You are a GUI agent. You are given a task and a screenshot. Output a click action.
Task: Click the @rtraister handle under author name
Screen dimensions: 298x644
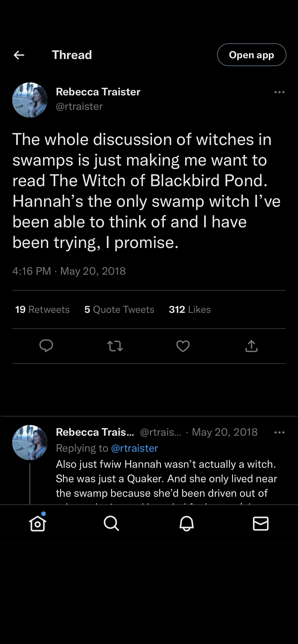[79, 107]
